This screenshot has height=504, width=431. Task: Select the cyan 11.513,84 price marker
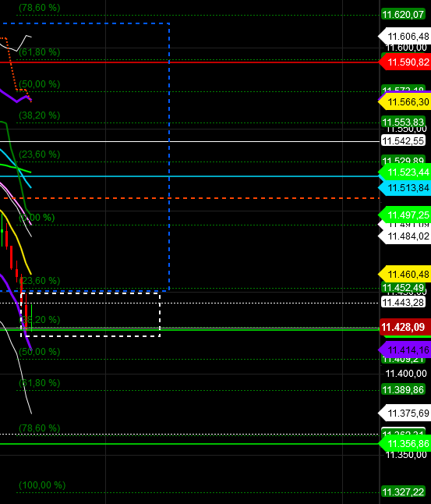point(405,188)
